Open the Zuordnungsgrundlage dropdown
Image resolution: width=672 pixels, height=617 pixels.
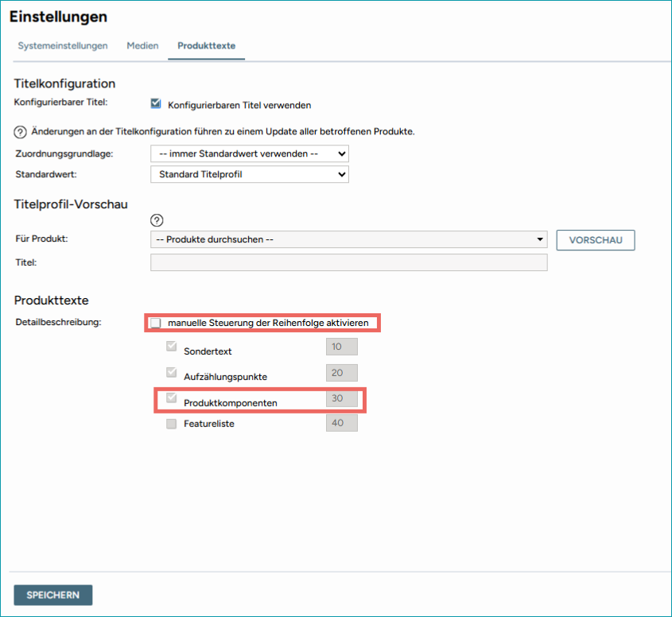click(250, 153)
